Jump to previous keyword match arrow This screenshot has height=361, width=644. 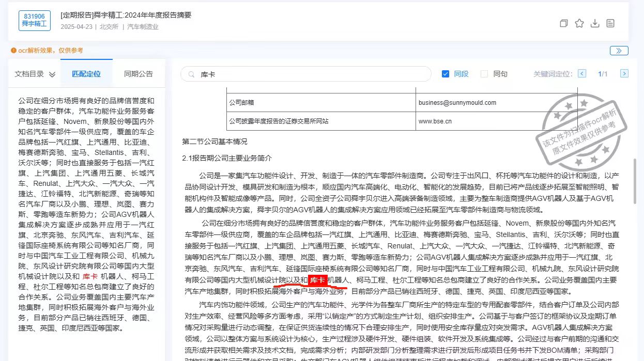(x=582, y=74)
